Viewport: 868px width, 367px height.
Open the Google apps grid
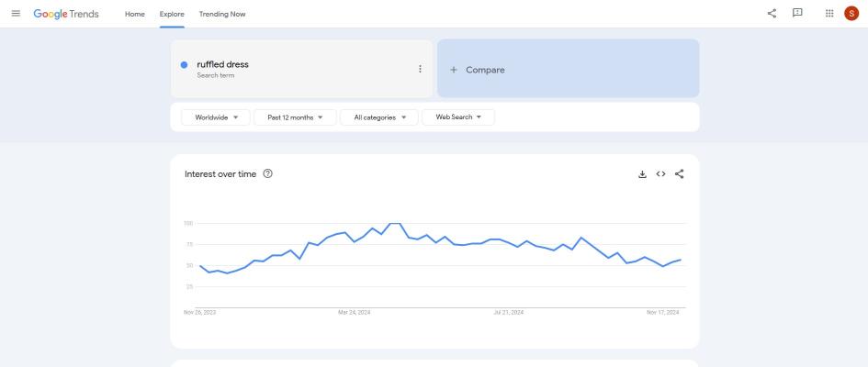tap(829, 13)
